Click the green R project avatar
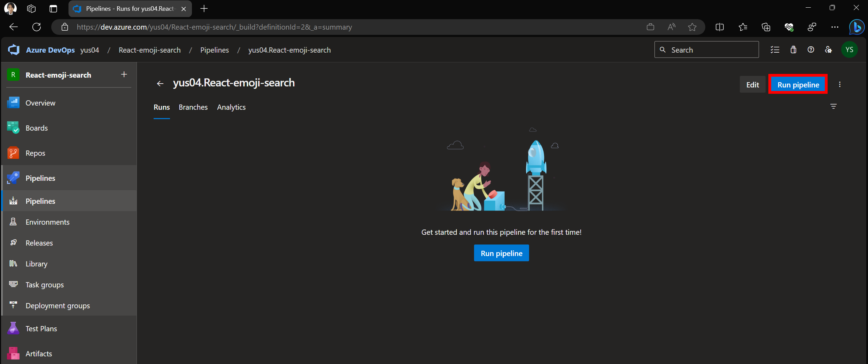The height and width of the screenshot is (364, 868). point(13,75)
